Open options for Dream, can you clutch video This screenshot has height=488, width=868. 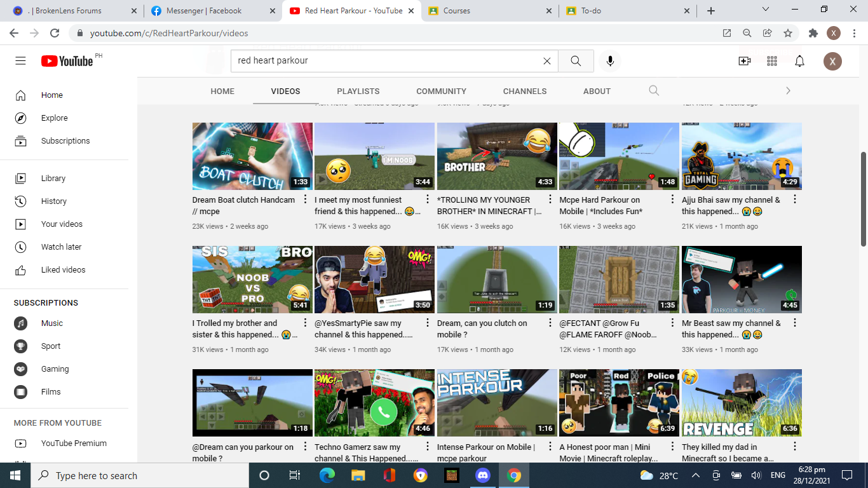click(550, 323)
